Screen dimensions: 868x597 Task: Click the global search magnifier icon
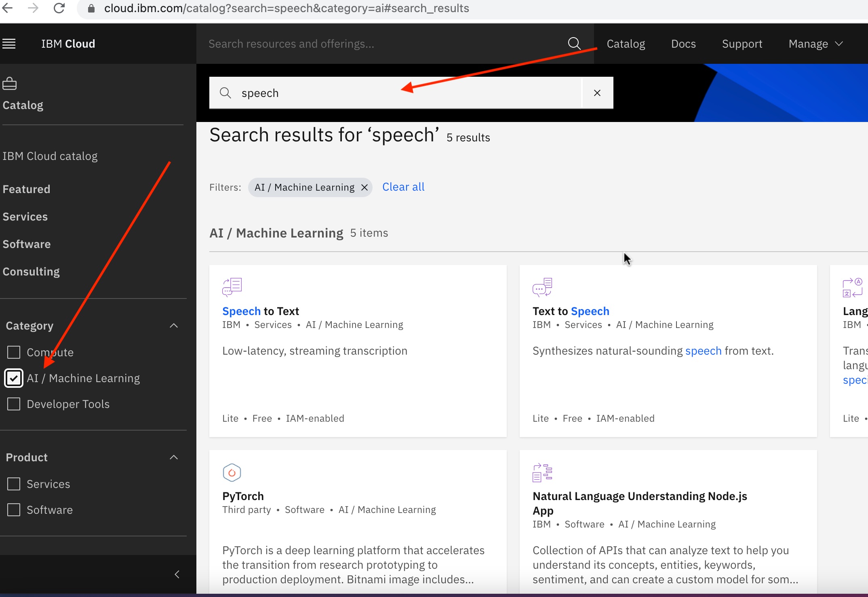[574, 44]
